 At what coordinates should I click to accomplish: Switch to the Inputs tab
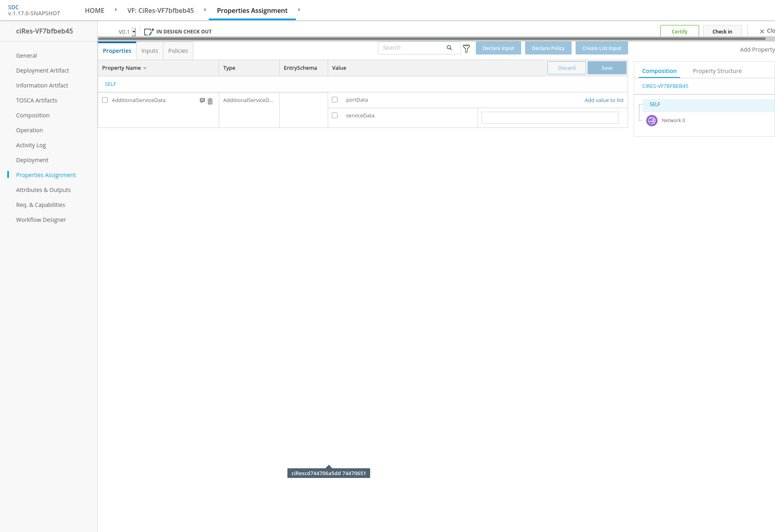[150, 51]
